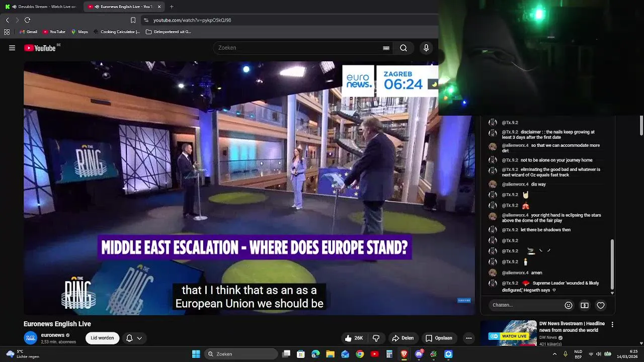Screen dimensions: 644x362
Task: Close the Euronews English Live tab
Action: coord(159,7)
